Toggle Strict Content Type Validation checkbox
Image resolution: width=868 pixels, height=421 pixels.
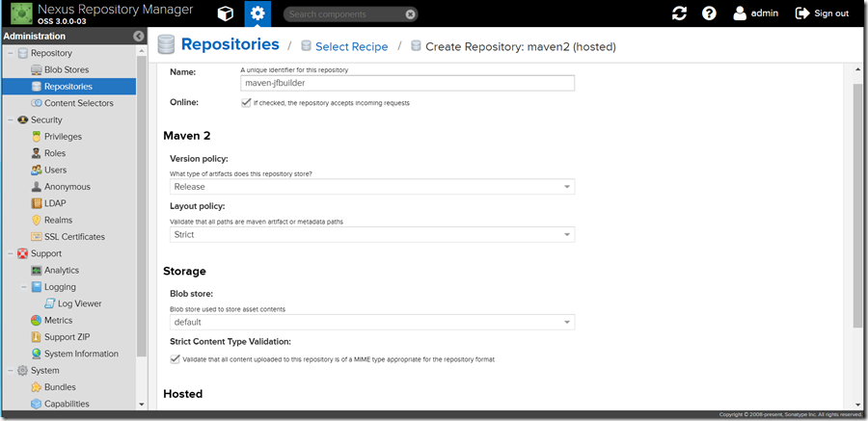point(175,359)
